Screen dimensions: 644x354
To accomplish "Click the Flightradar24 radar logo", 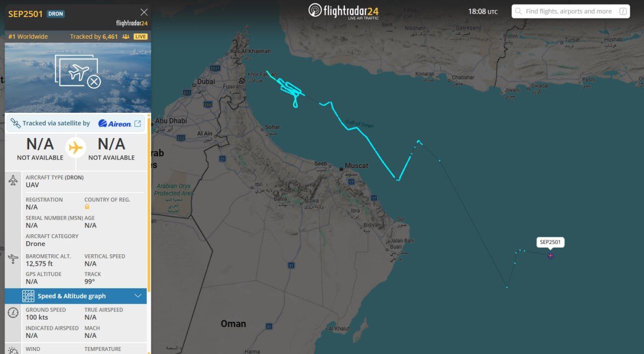I will [315, 10].
